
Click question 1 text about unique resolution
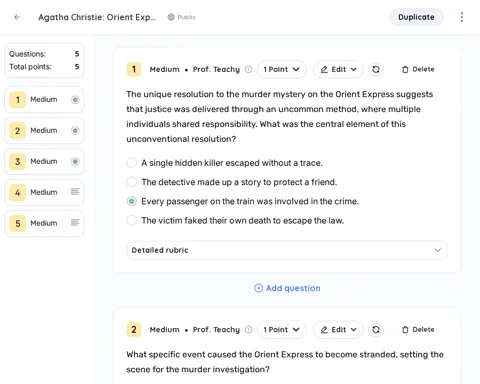[280, 117]
